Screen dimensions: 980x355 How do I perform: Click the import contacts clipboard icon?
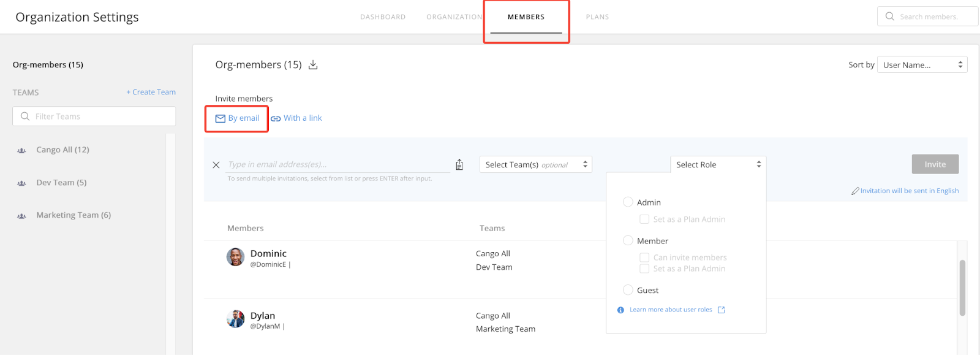pos(459,164)
